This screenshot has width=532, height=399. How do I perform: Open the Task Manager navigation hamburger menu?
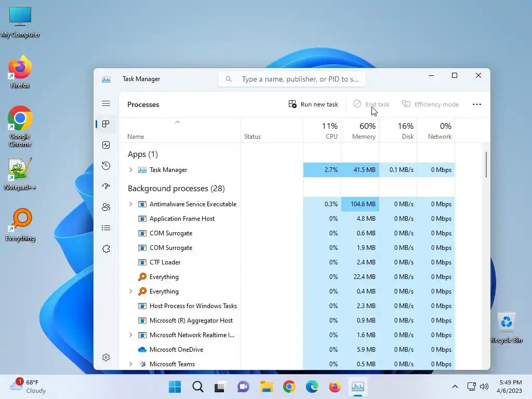click(106, 103)
